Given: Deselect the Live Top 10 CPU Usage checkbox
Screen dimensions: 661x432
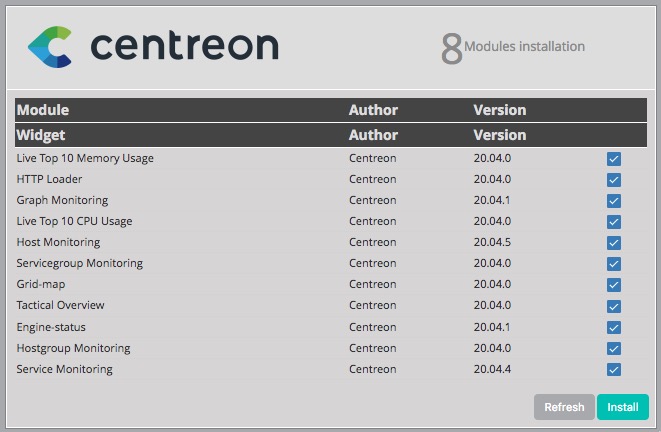Looking at the screenshot, I should [614, 222].
